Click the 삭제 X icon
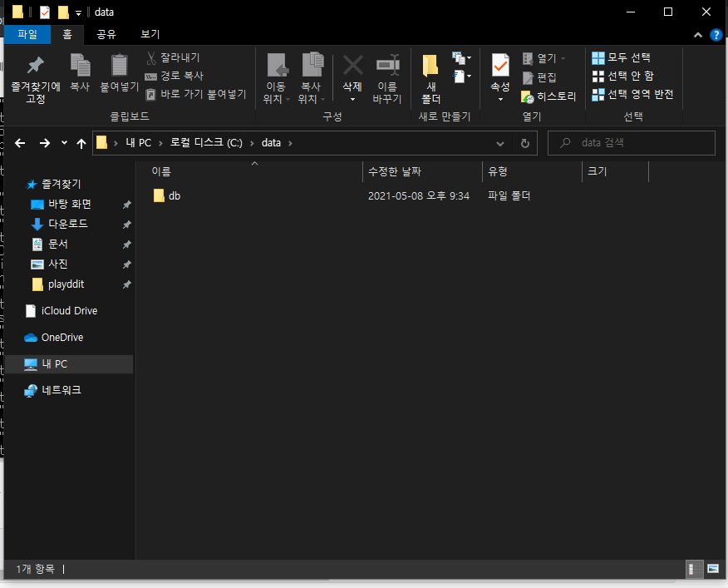The height and width of the screenshot is (588, 728). click(x=353, y=66)
